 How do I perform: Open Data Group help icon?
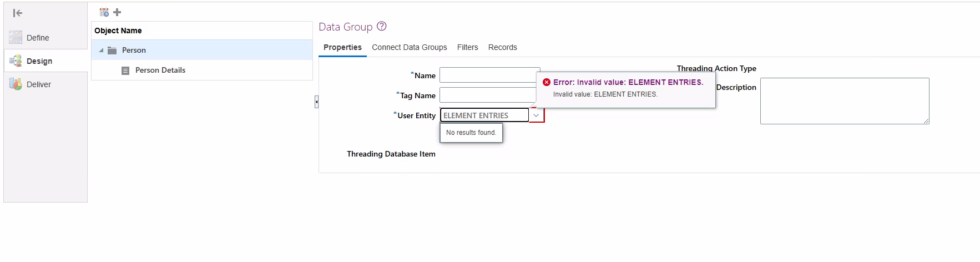(x=382, y=26)
